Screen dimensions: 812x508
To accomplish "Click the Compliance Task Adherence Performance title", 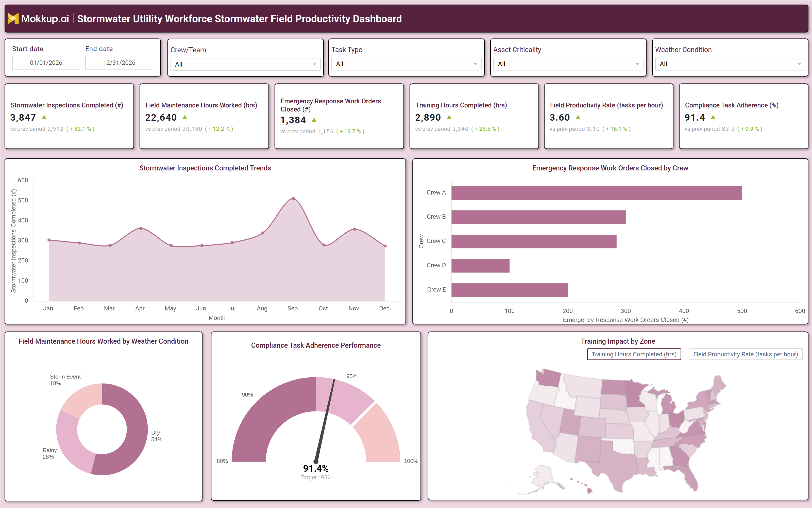I will coord(316,345).
